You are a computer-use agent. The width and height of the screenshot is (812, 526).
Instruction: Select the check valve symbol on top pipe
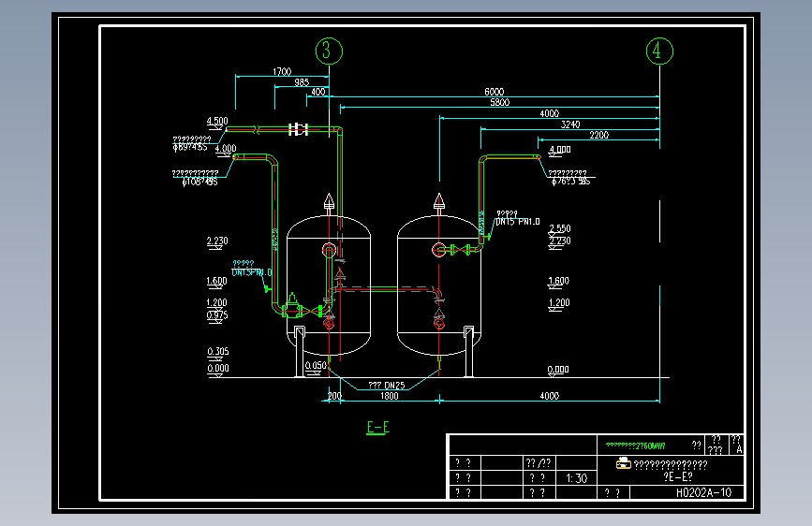click(298, 129)
